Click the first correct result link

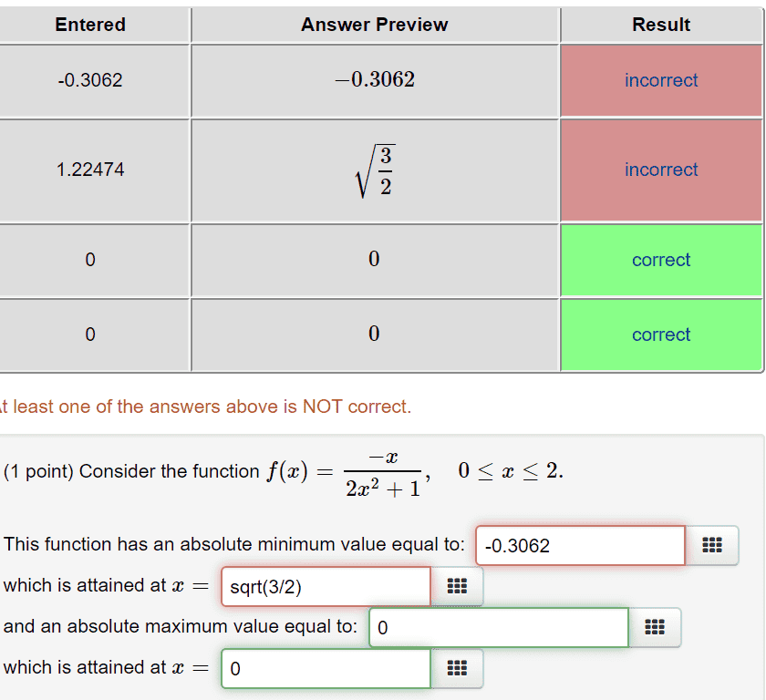click(x=661, y=260)
